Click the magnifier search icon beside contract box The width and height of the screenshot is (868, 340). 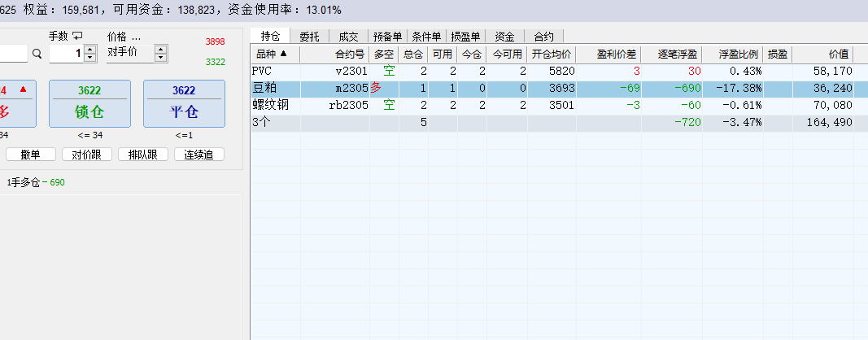pyautogui.click(x=37, y=54)
